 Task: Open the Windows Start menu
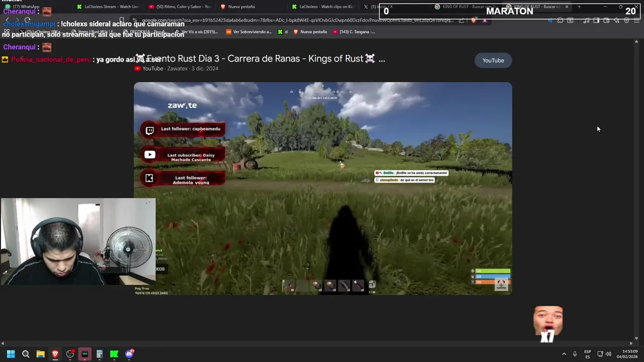tap(11, 354)
